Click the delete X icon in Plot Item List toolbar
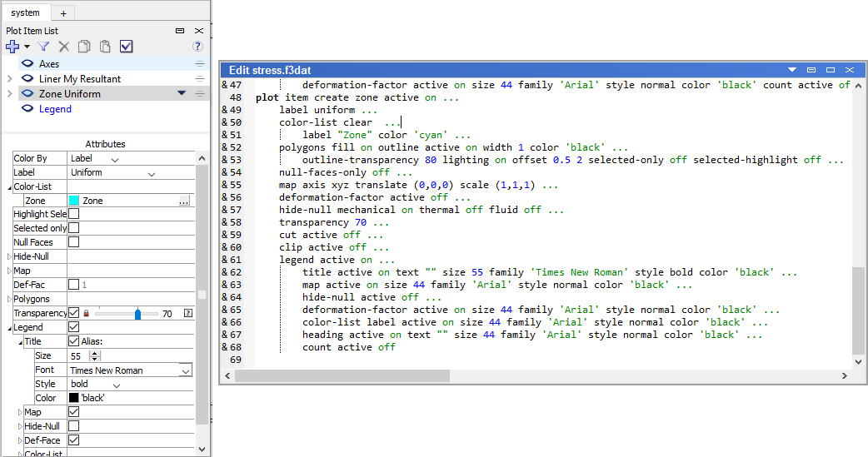Screen dimensions: 868x457 click(64, 47)
